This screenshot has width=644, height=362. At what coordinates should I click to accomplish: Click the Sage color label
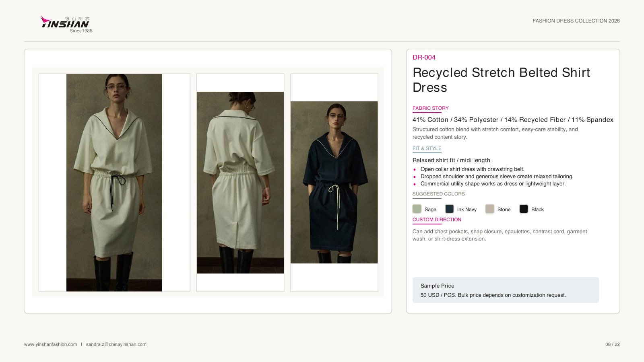430,210
